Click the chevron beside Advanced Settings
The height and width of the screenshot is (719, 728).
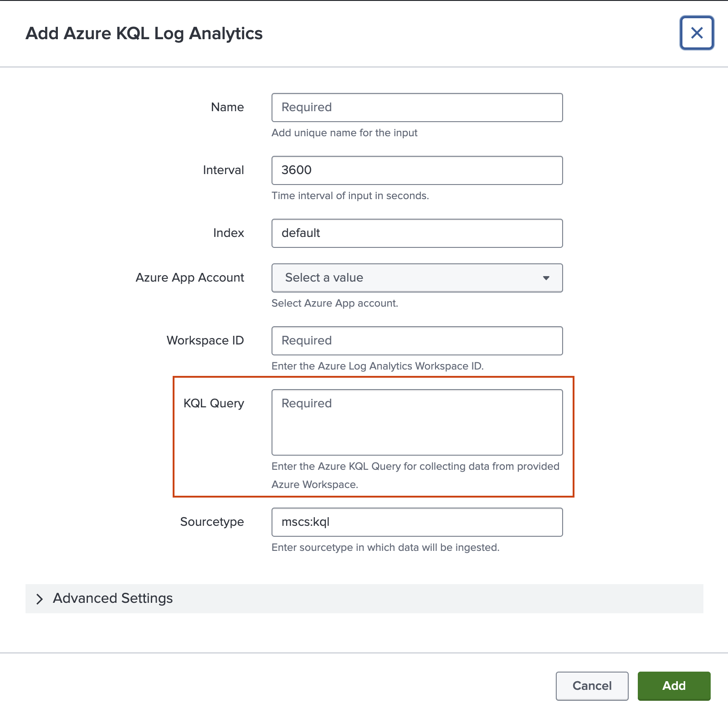point(40,599)
